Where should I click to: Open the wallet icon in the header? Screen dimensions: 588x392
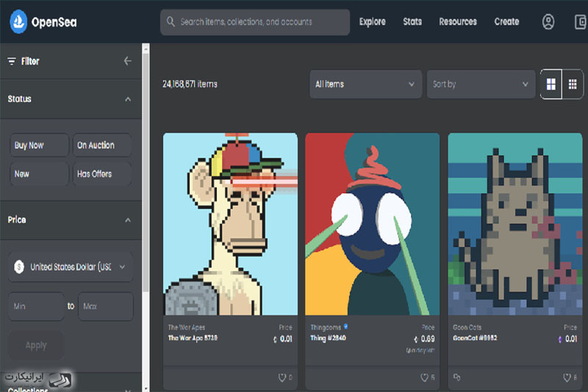click(581, 22)
